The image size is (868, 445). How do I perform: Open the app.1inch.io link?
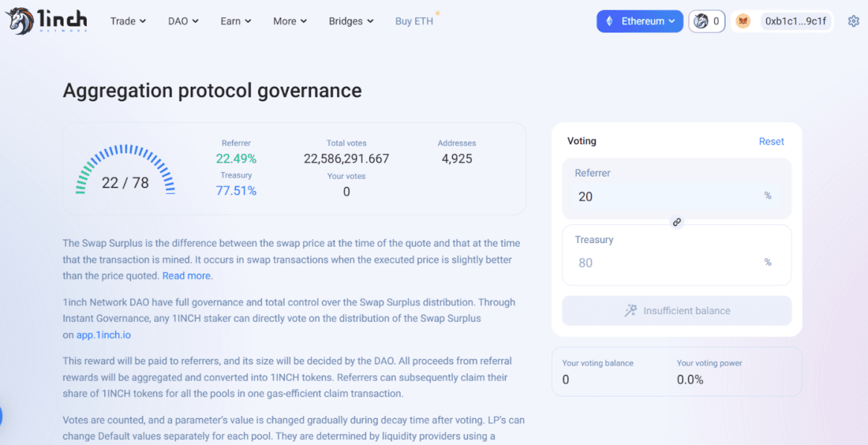103,335
